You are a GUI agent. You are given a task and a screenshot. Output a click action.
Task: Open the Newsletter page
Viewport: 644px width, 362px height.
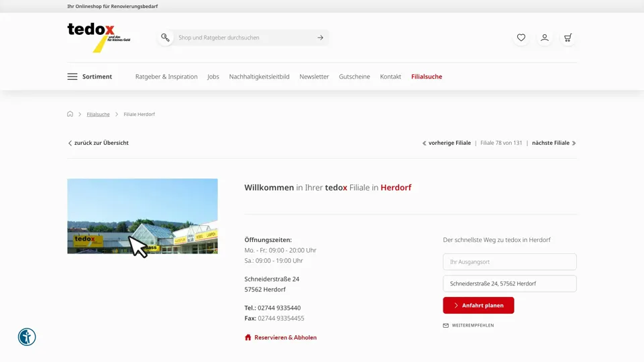coord(314,76)
